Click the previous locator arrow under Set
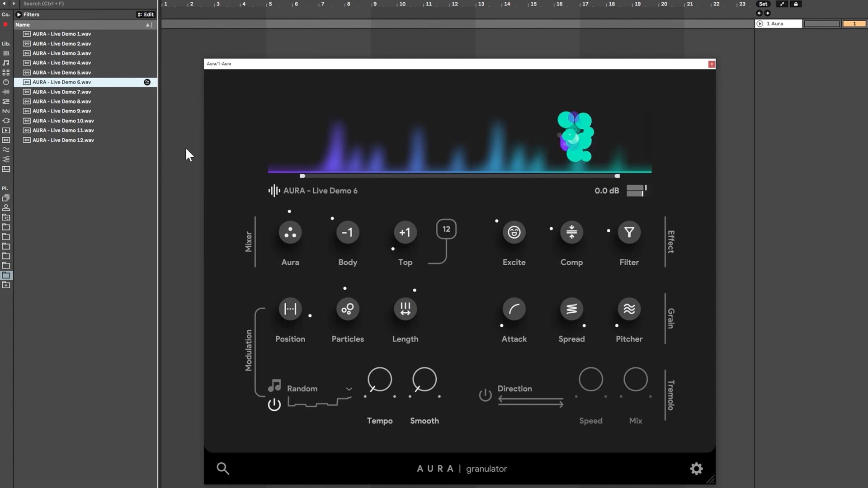Viewport: 868px width, 488px height. tap(759, 14)
